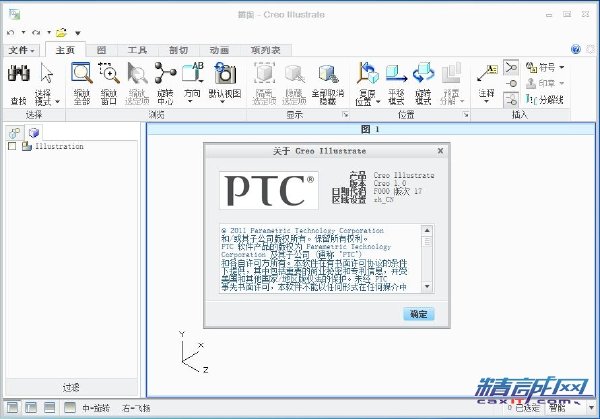600x419 pixels.
Task: Open the Tools ribbon tab
Action: click(137, 50)
